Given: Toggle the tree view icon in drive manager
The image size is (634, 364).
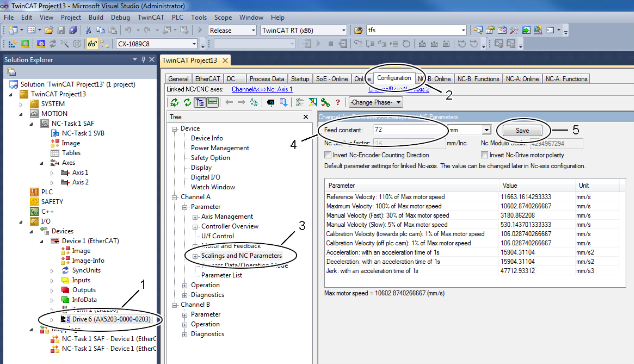Looking at the screenshot, I should tap(200, 102).
